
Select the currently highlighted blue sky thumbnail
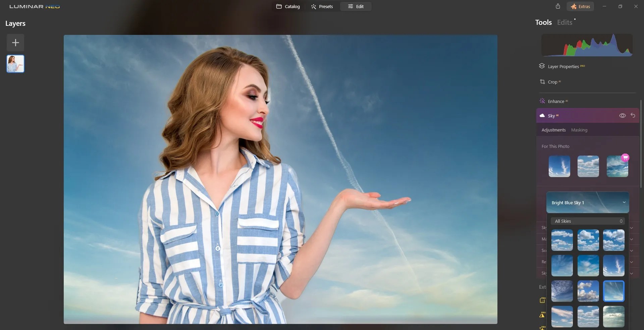tap(613, 291)
